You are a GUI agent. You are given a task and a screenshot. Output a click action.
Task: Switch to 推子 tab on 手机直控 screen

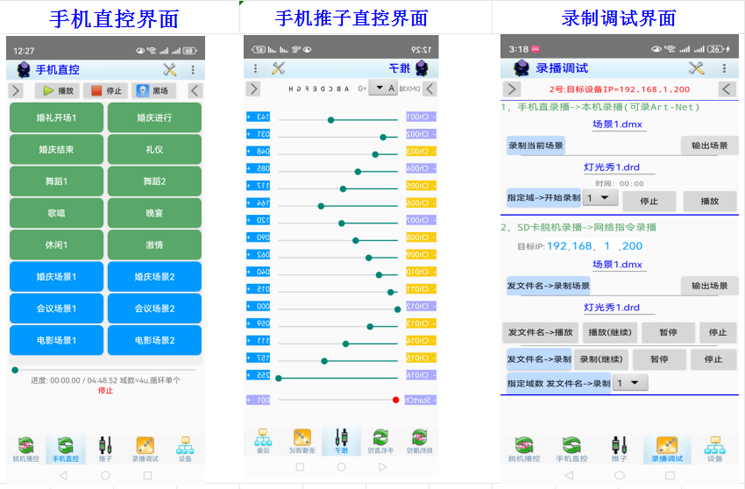pos(106,448)
